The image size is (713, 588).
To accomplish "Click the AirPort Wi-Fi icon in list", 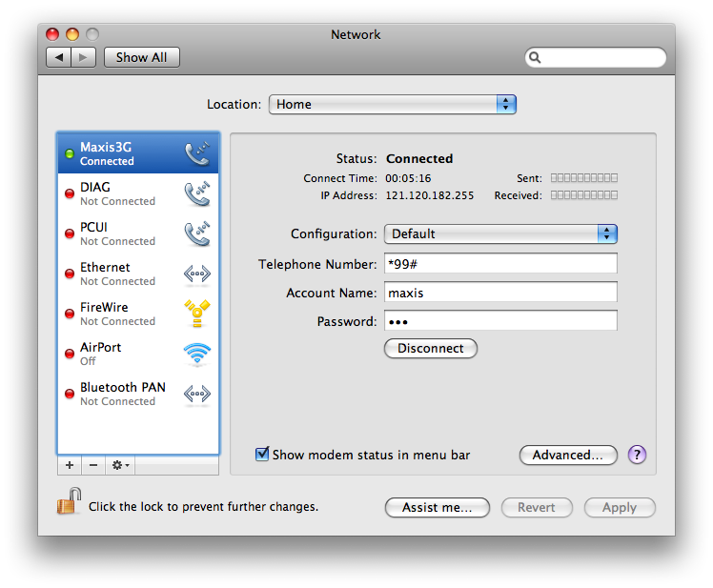I will tap(196, 354).
